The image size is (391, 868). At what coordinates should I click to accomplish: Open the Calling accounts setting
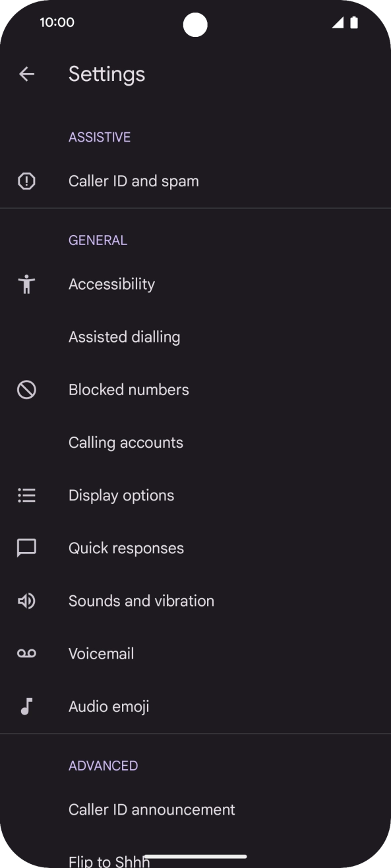[125, 442]
